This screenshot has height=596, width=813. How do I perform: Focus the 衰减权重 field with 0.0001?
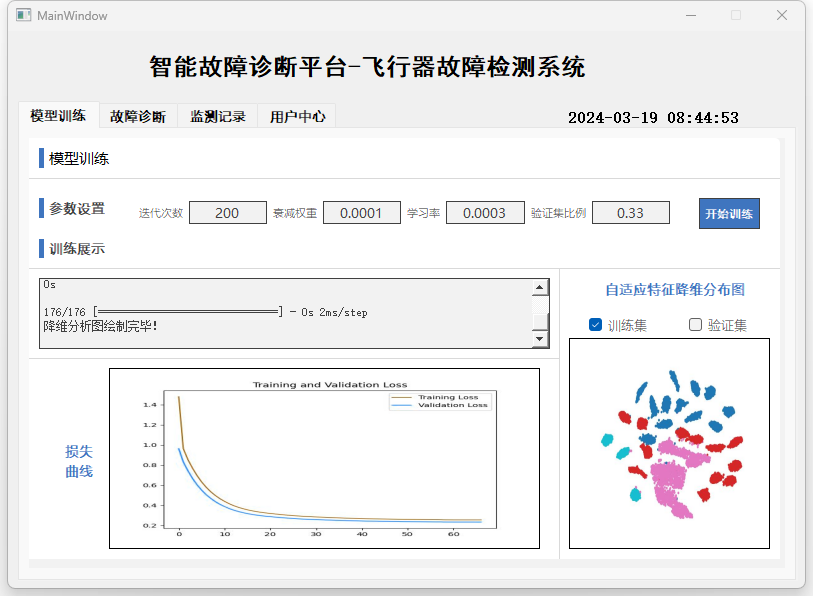pos(361,213)
